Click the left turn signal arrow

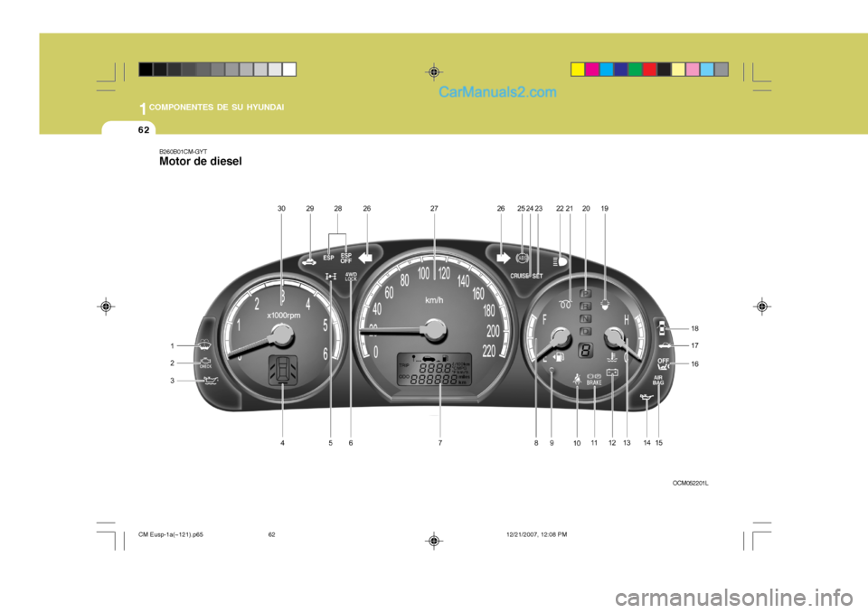(x=365, y=258)
